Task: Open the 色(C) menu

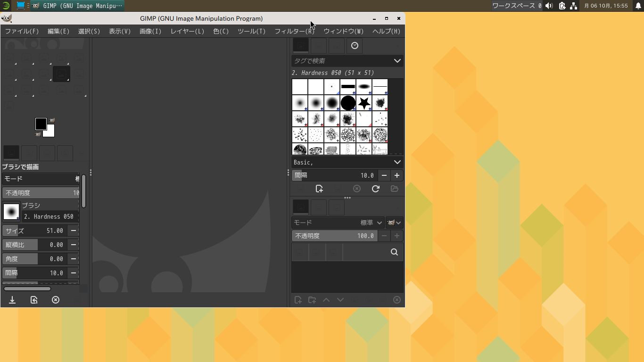Action: 221,31
